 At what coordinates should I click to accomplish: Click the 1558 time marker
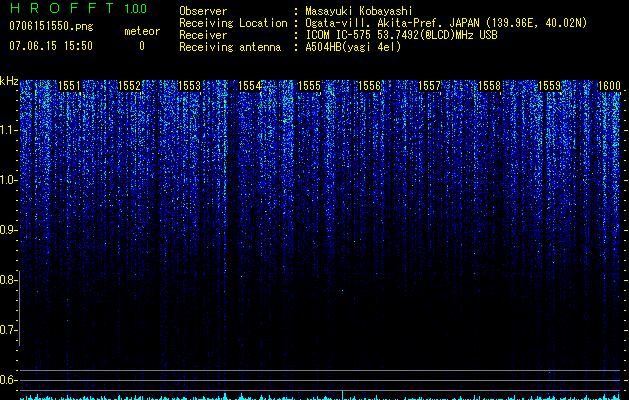tap(489, 86)
